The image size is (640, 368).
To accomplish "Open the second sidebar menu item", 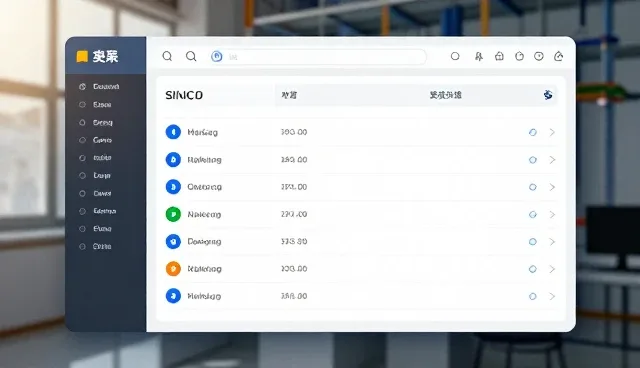I will [x=96, y=104].
